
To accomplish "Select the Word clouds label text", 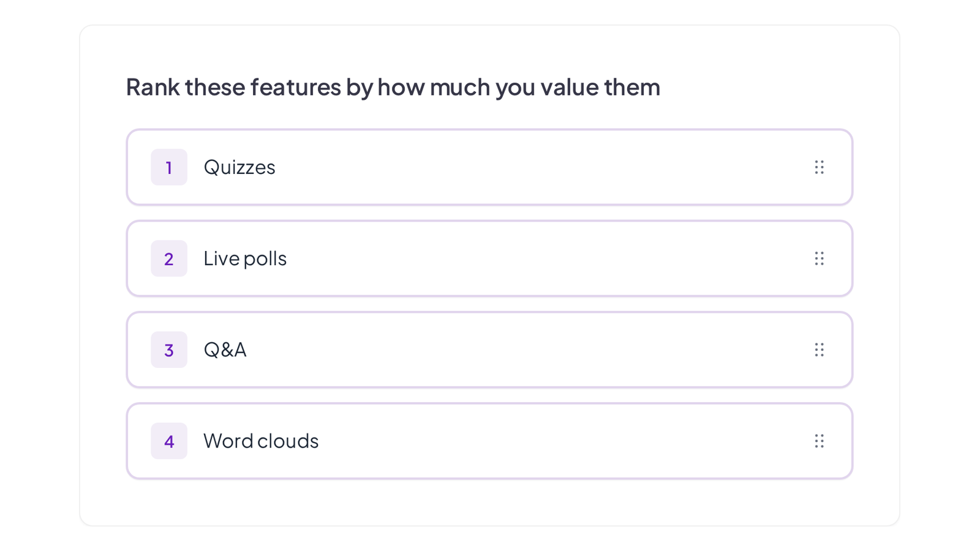I will point(261,441).
